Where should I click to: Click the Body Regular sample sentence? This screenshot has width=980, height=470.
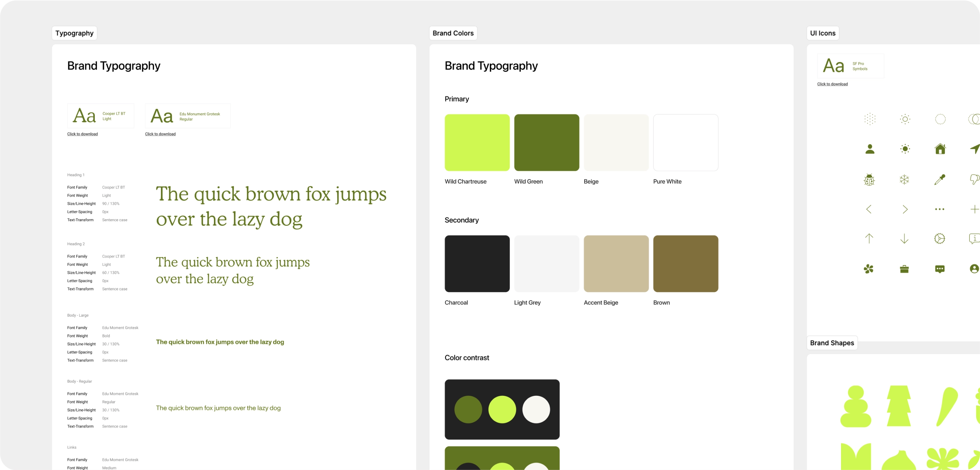click(x=218, y=408)
